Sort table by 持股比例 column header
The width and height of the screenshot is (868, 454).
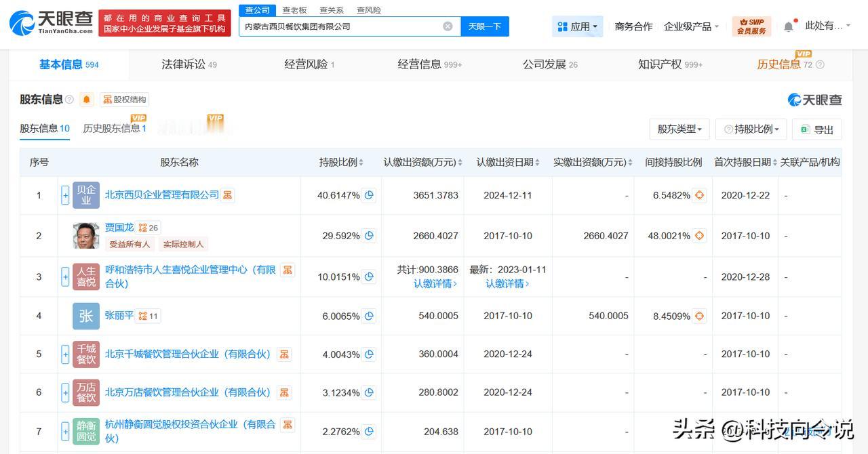[341, 163]
